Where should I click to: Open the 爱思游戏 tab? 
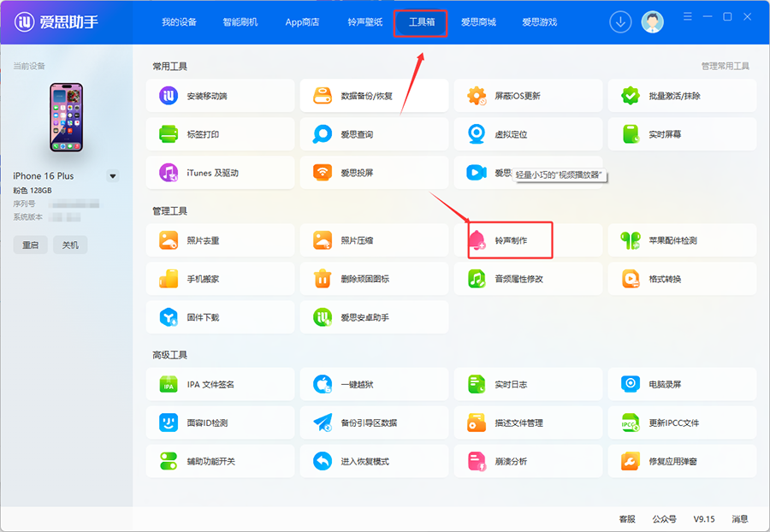pyautogui.click(x=539, y=22)
